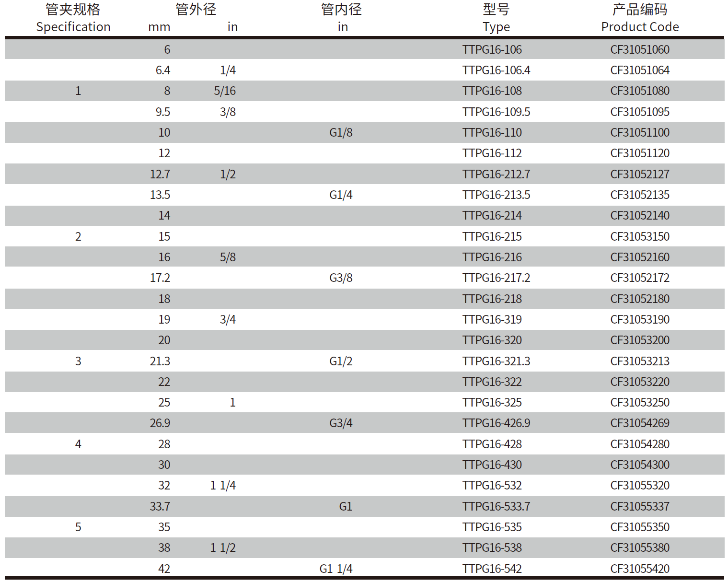This screenshot has width=728, height=582.
Task: Select the 5/16 inch outer diameter cell
Action: (x=225, y=91)
